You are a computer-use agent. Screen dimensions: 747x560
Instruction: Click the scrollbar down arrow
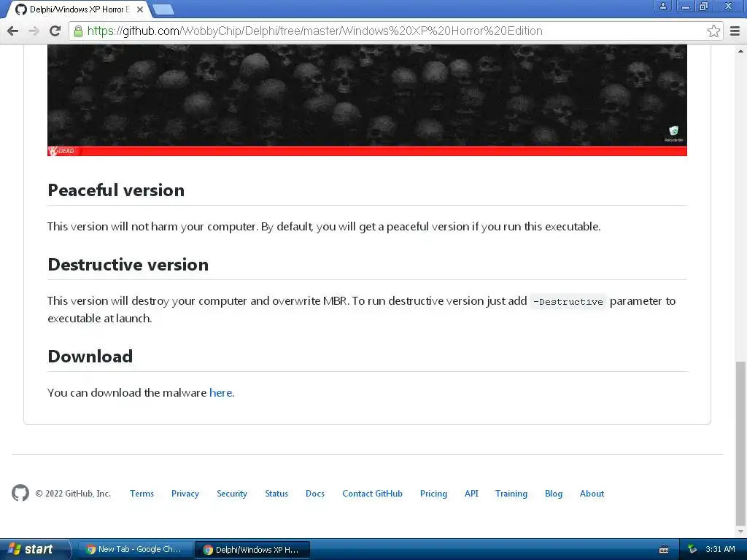tap(740, 532)
